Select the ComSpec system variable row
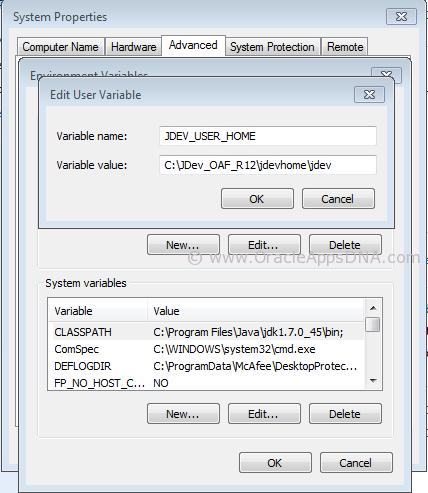This screenshot has height=493, width=428. pos(207,349)
